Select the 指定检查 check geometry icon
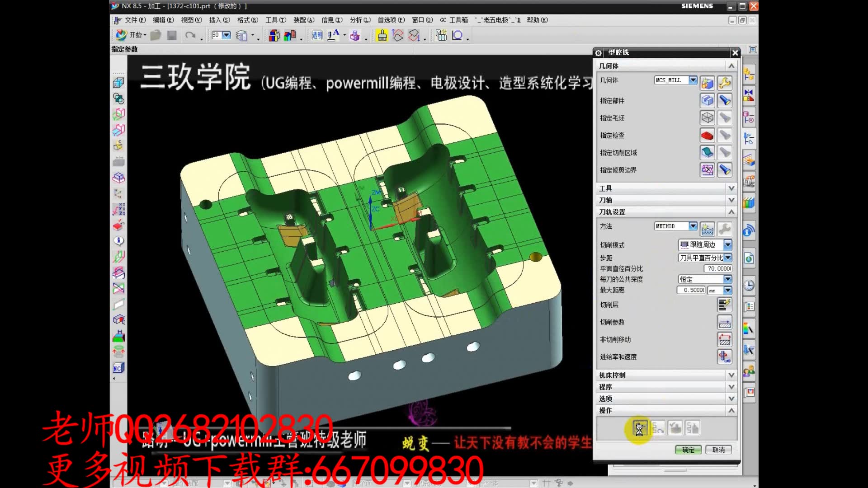This screenshot has height=488, width=868. coord(707,135)
